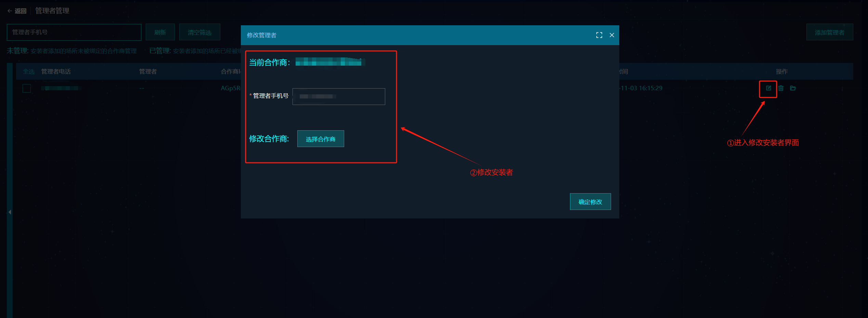Image resolution: width=868 pixels, height=318 pixels.
Task: Open the folder icon in operations column
Action: pyautogui.click(x=793, y=88)
